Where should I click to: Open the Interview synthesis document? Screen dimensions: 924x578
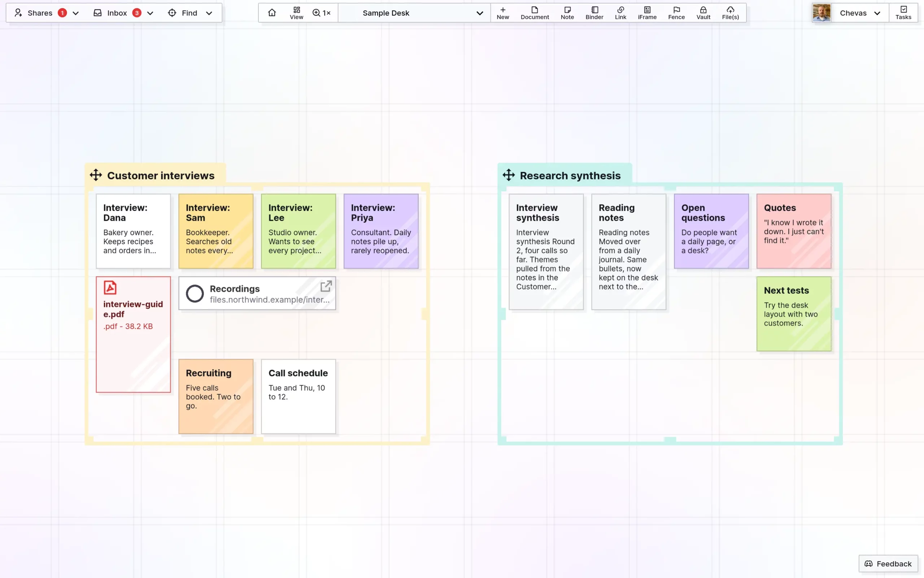click(x=546, y=251)
